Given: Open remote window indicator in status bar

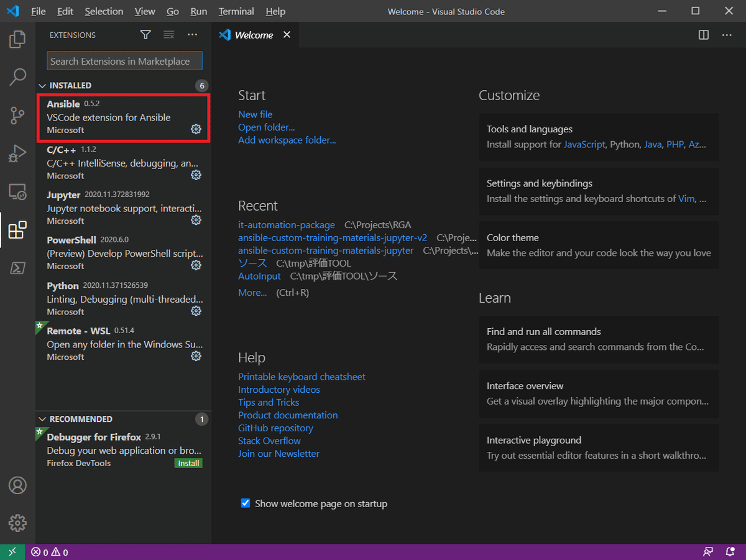Looking at the screenshot, I should (x=12, y=552).
